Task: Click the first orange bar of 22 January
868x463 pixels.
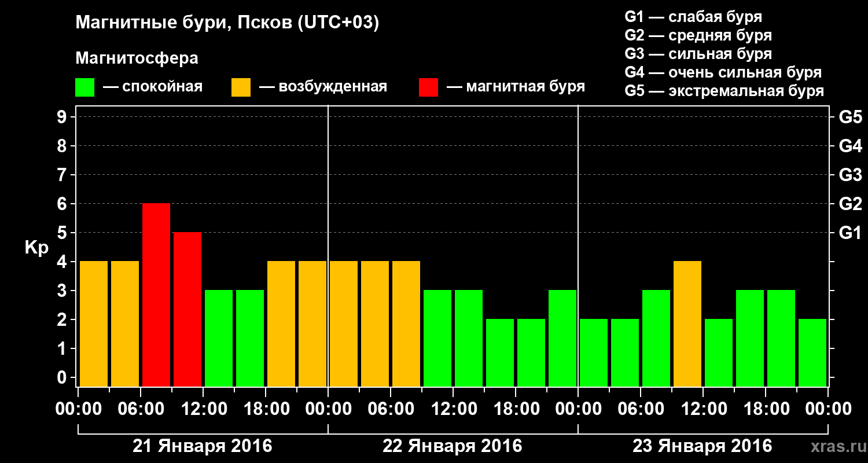Action: pyautogui.click(x=344, y=324)
